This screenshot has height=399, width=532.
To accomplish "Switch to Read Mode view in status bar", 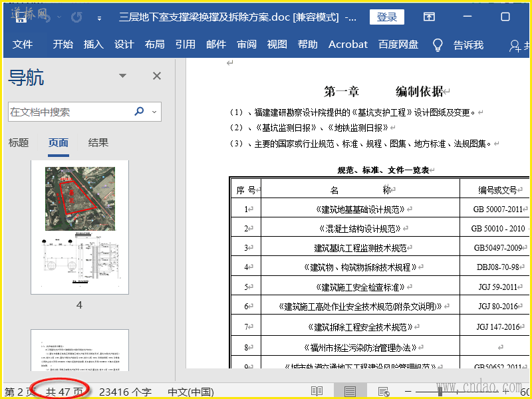I will (317, 391).
